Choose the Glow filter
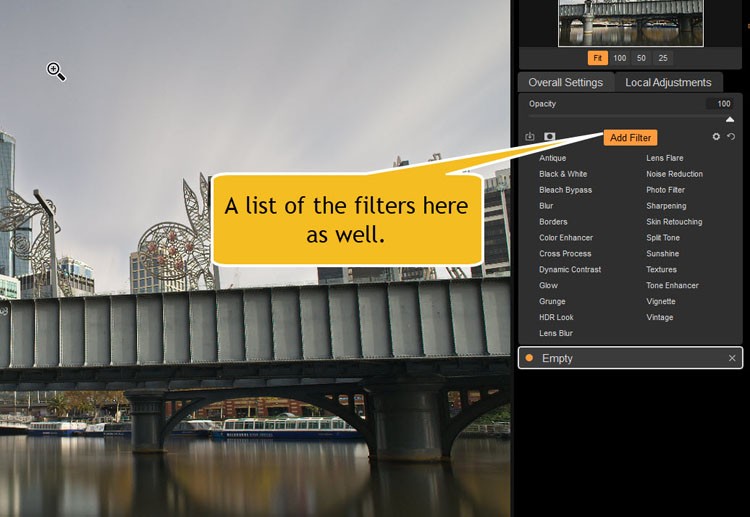 point(548,286)
